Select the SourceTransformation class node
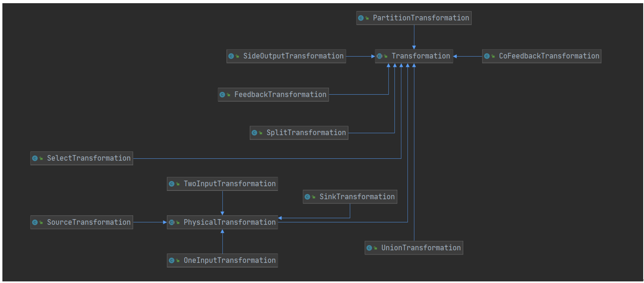The image size is (644, 283). (88, 222)
